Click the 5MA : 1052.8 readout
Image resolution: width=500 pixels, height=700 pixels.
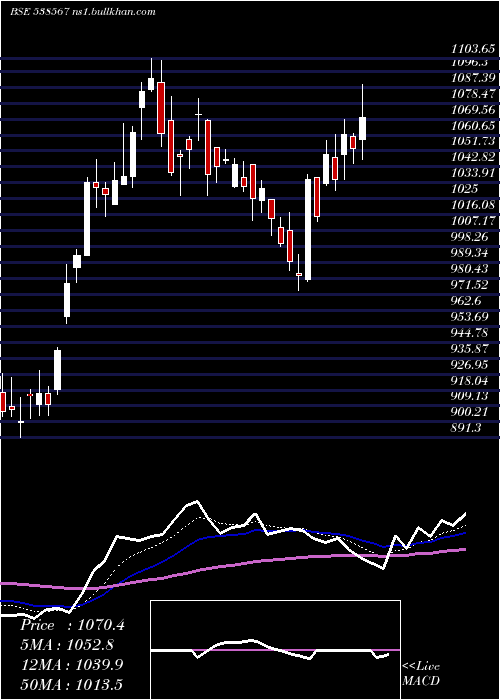pos(67,645)
